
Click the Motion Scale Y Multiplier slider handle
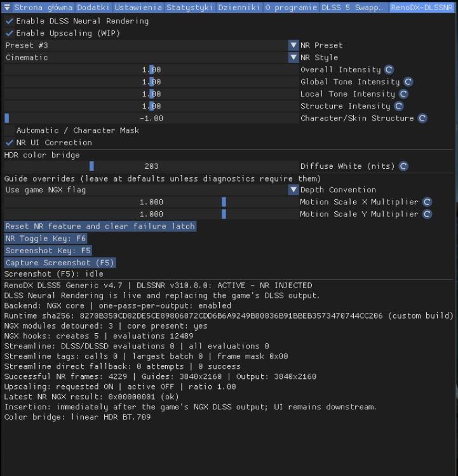point(224,215)
